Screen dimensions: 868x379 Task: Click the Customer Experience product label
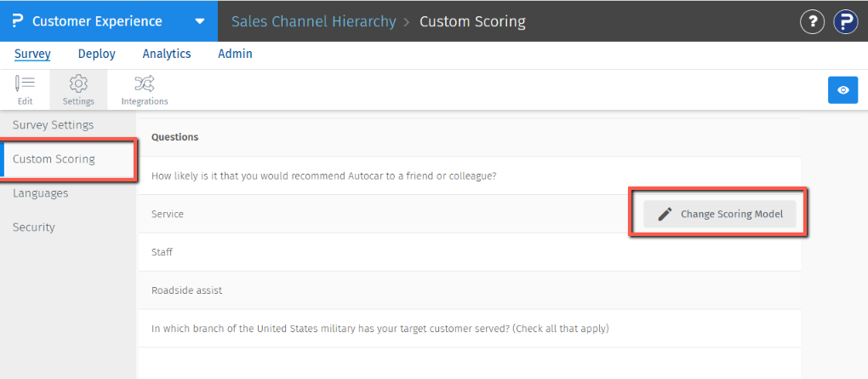point(97,21)
